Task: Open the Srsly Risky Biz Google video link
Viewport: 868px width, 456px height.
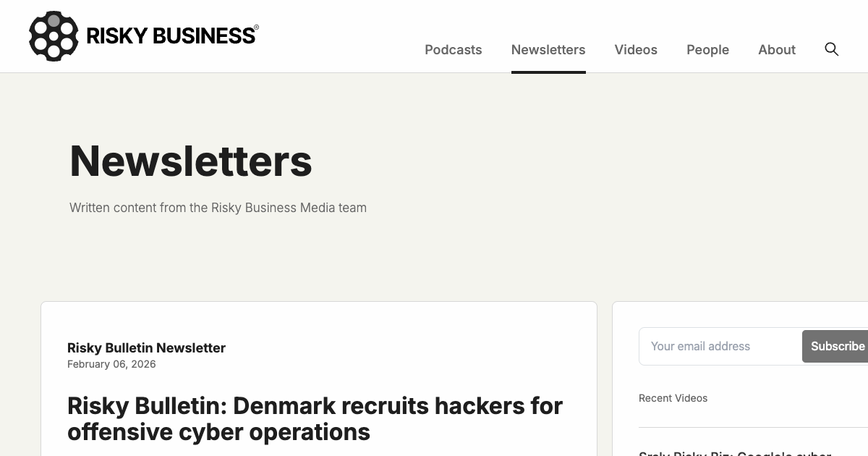Action: point(735,452)
